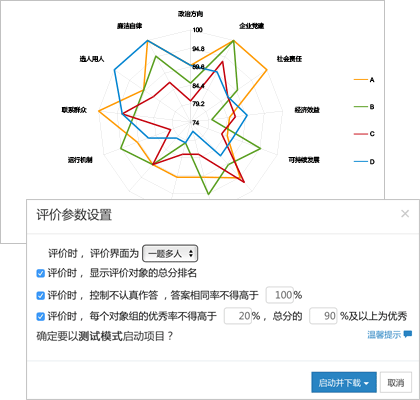Open the 一题多人 interface dropdown

170,254
